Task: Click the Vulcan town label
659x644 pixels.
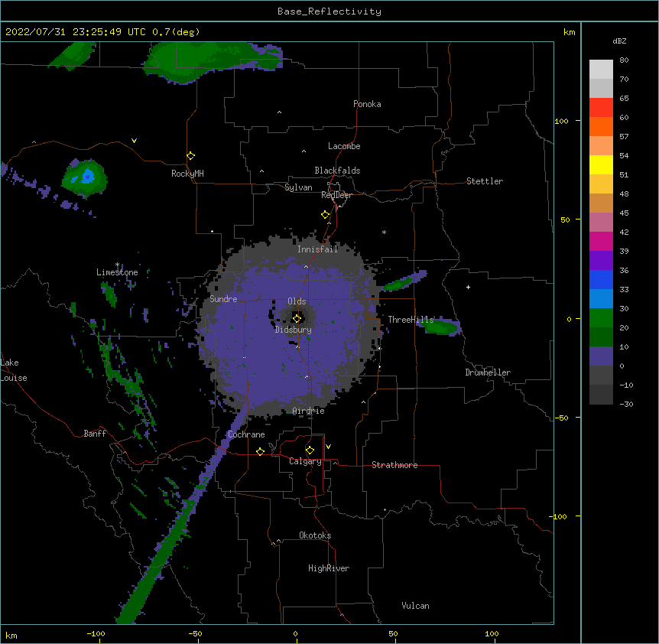Action: point(415,606)
